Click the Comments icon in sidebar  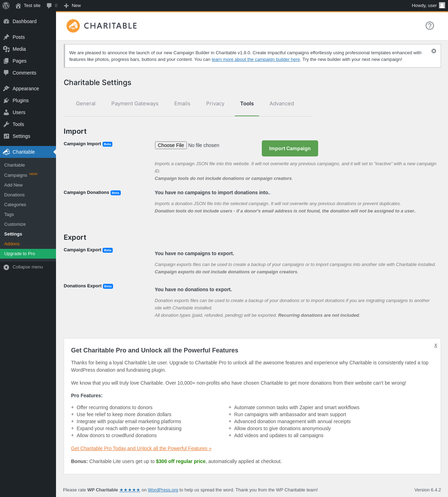[x=6, y=73]
